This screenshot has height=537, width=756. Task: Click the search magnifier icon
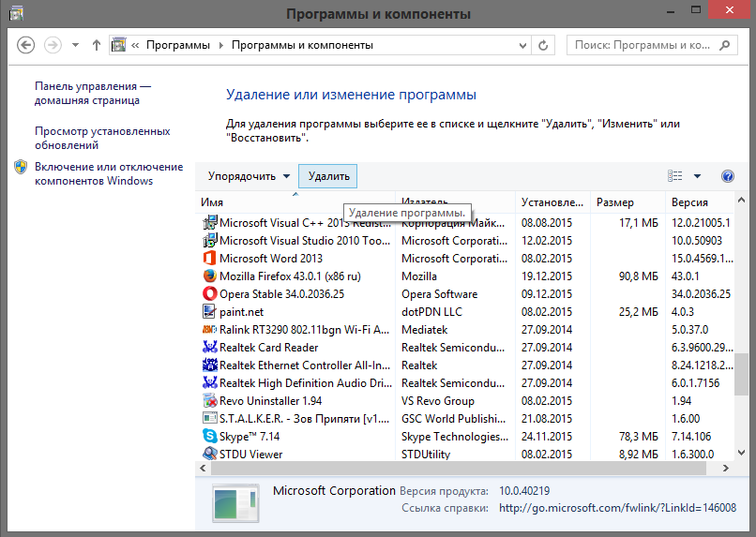pyautogui.click(x=724, y=45)
